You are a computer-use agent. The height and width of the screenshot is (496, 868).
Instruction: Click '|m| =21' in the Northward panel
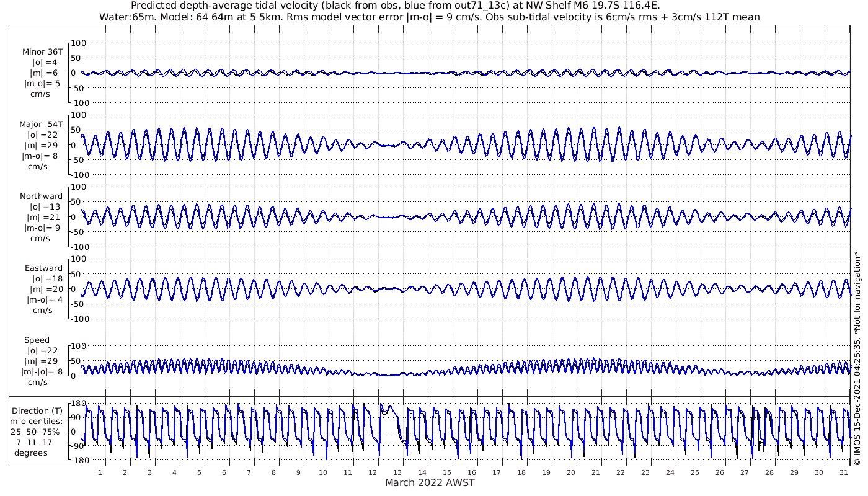point(42,217)
